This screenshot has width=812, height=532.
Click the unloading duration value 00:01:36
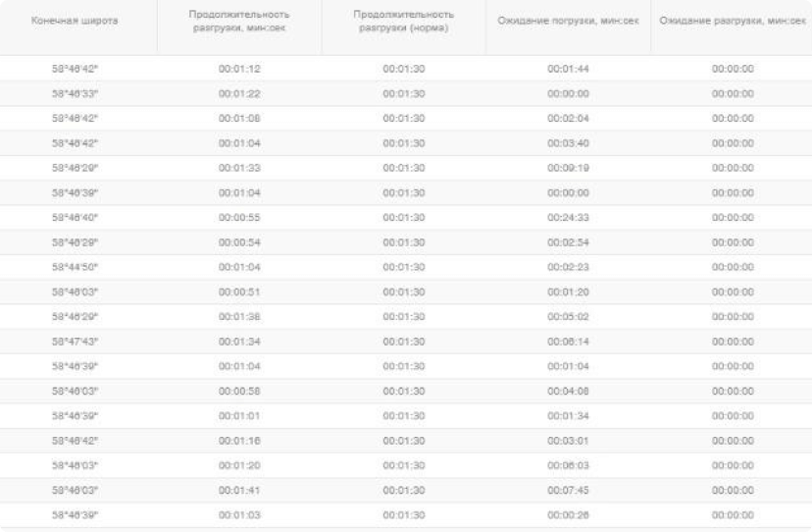tap(239, 317)
